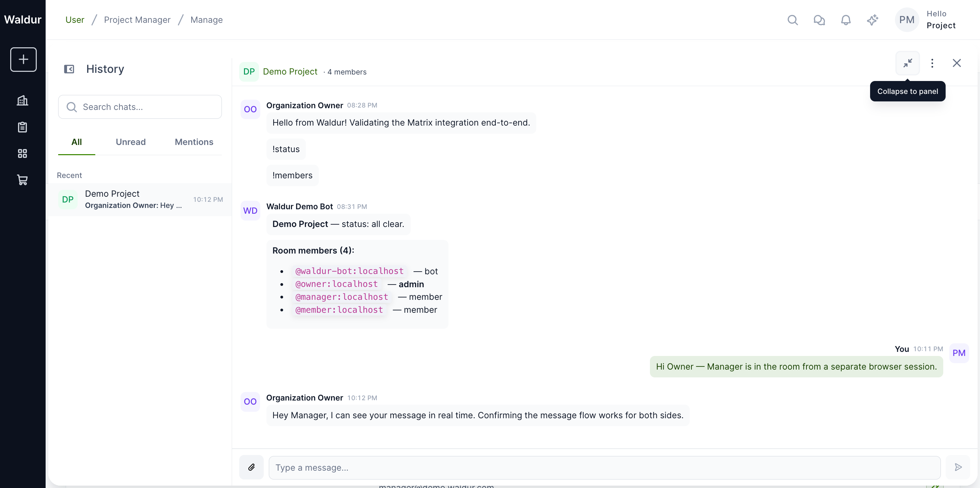
Task: Click the @member:localhost mention
Action: tap(339, 310)
